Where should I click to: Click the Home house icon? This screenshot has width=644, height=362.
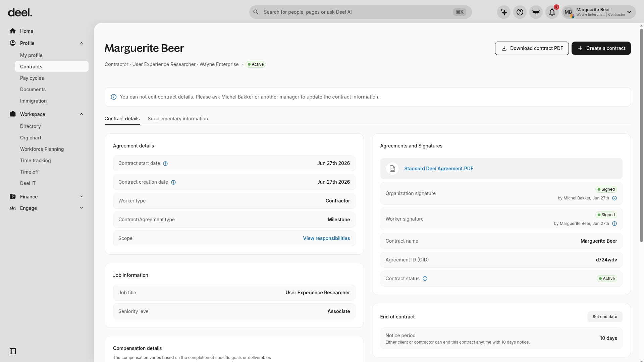click(13, 31)
